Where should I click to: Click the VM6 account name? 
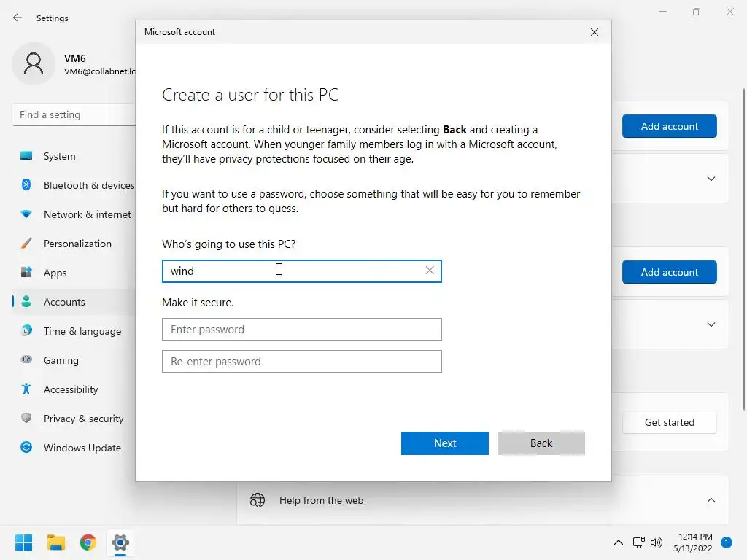[75, 58]
